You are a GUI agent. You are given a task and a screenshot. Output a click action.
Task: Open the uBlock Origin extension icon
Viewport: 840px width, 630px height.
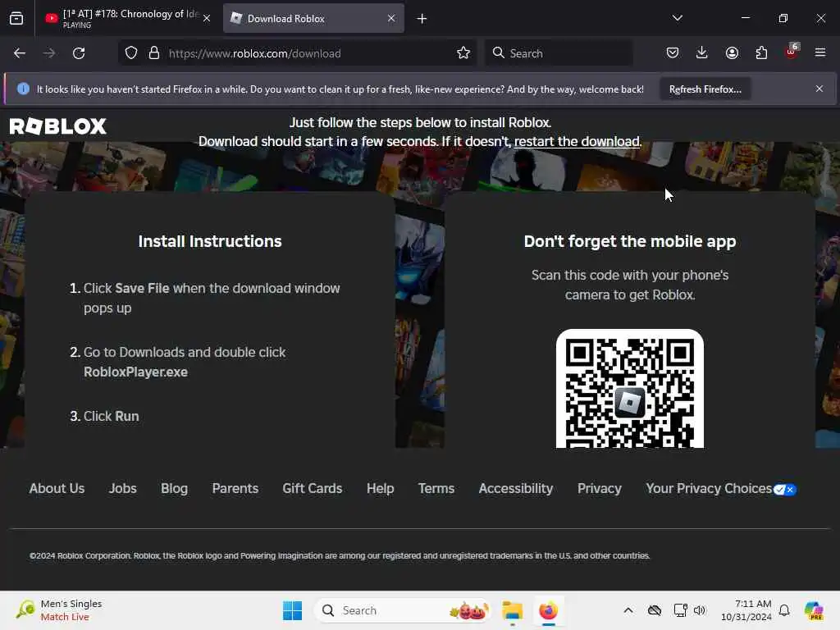tap(792, 52)
